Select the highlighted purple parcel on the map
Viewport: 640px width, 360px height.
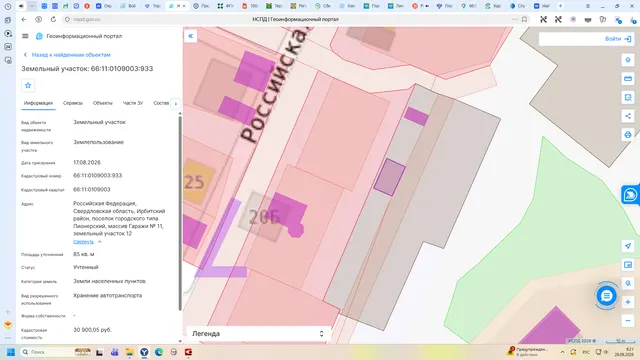point(389,177)
